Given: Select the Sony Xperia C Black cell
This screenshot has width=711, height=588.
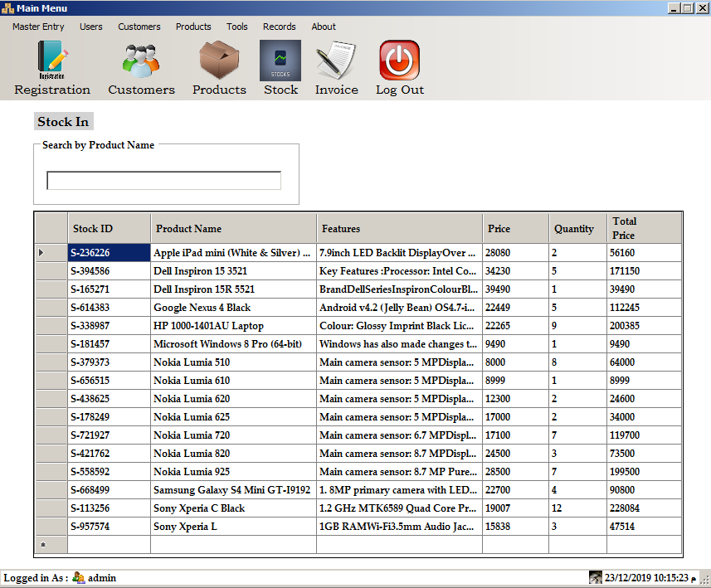Looking at the screenshot, I should click(233, 508).
